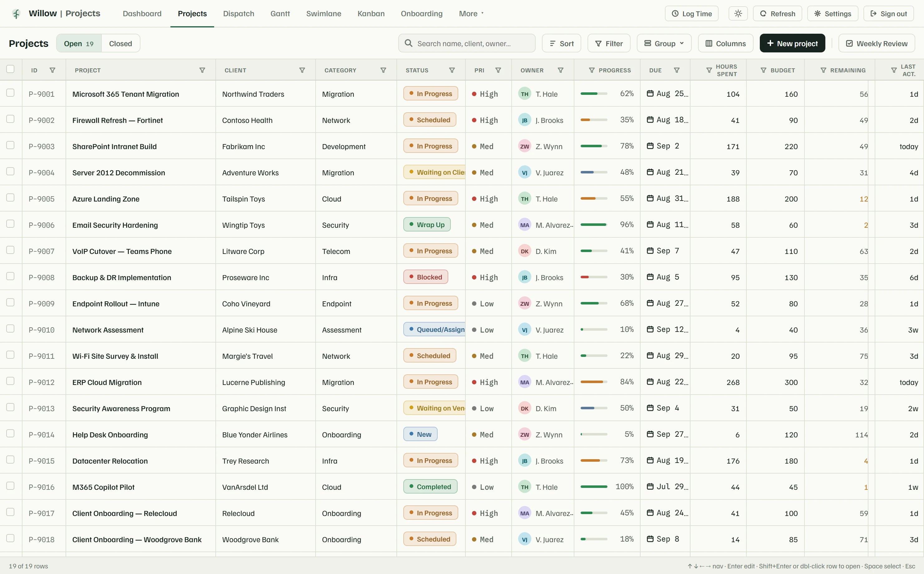Open the Columns chooser
The height and width of the screenshot is (574, 924).
(x=725, y=43)
